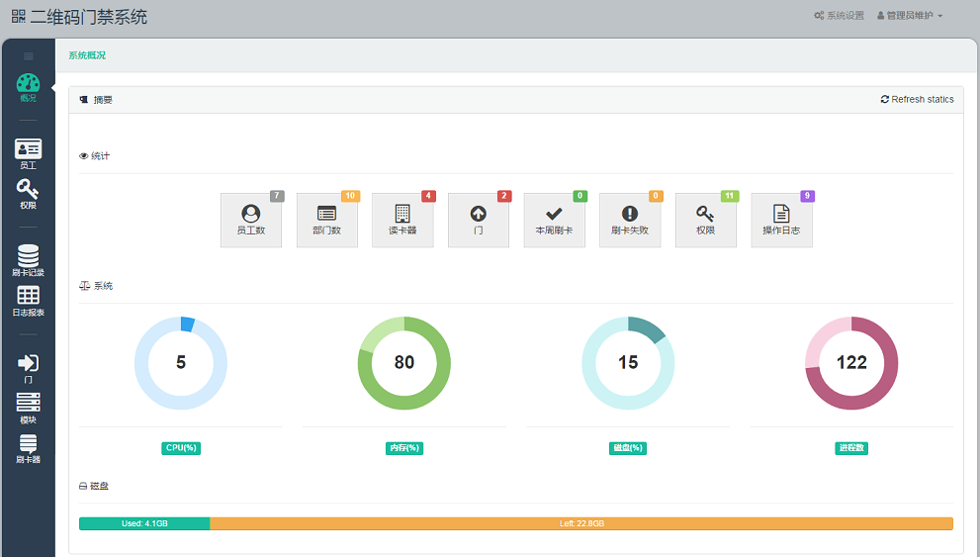The width and height of the screenshot is (980, 557).
Task: Open the 刷卡器 sidebar icon
Action: (28, 445)
